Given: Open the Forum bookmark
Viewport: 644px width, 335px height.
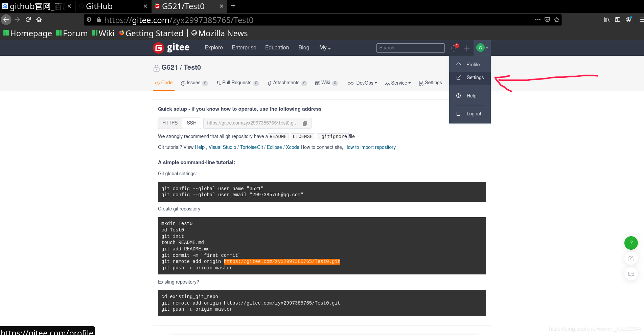Looking at the screenshot, I should (72, 33).
